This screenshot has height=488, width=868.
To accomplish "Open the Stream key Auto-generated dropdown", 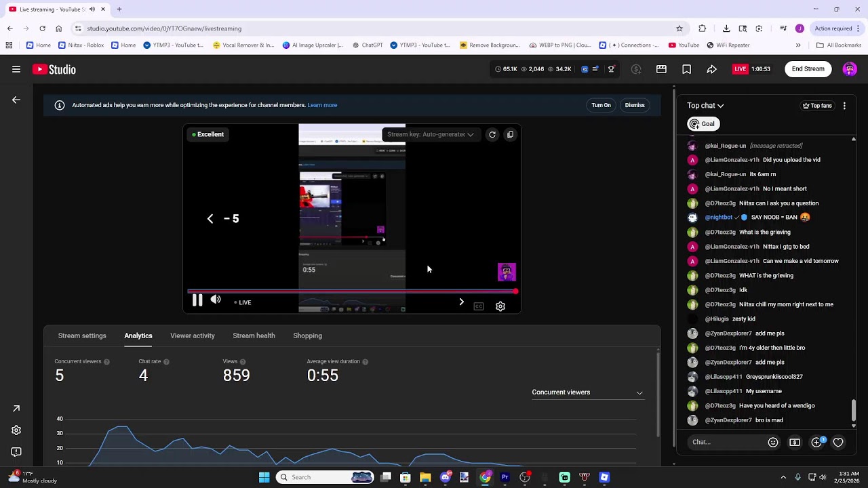I will [x=430, y=134].
